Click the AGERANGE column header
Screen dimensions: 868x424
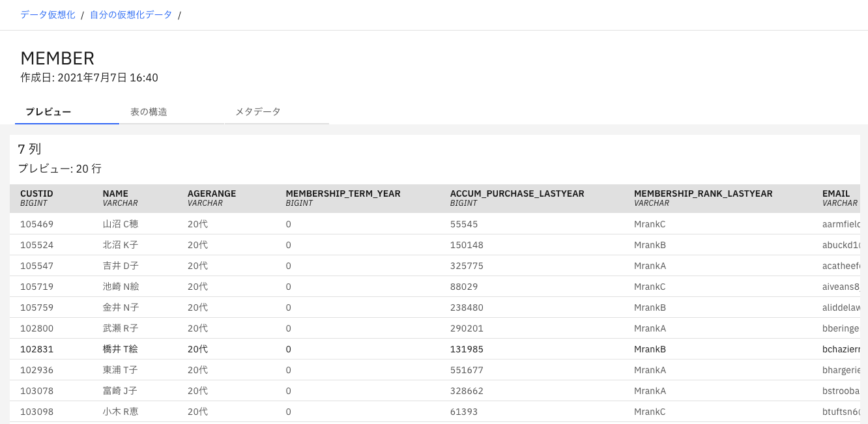click(212, 193)
